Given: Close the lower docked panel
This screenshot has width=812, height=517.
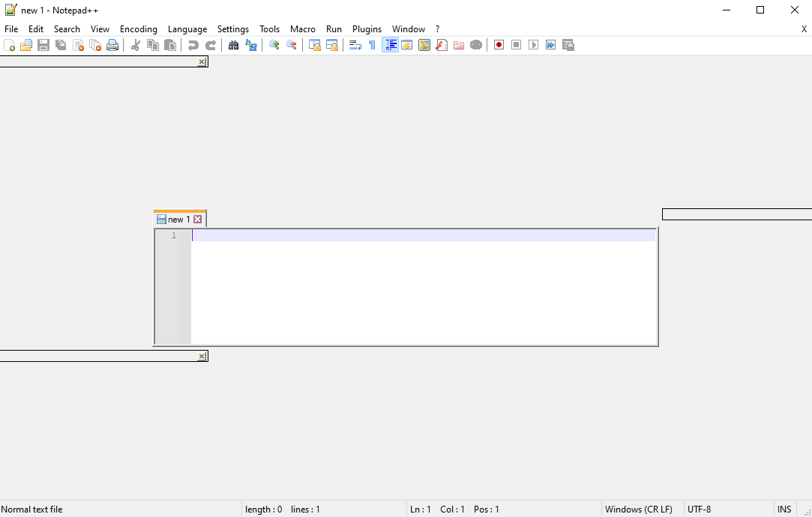Looking at the screenshot, I should [202, 356].
